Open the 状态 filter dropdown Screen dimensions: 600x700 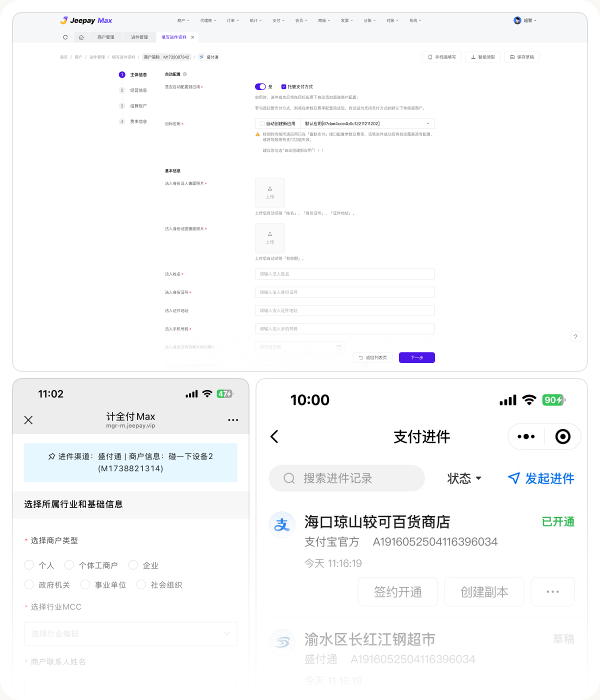tap(464, 478)
